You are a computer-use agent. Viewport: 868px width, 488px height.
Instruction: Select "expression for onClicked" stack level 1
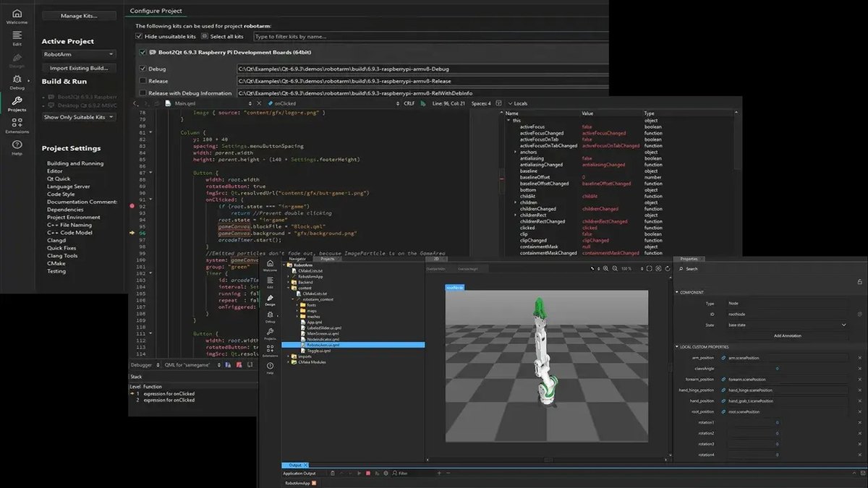click(169, 393)
